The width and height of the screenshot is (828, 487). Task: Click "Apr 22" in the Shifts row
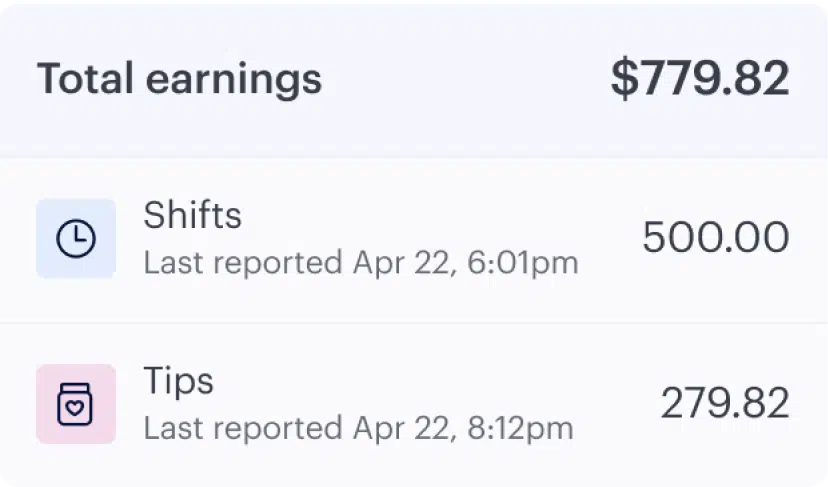[395, 263]
